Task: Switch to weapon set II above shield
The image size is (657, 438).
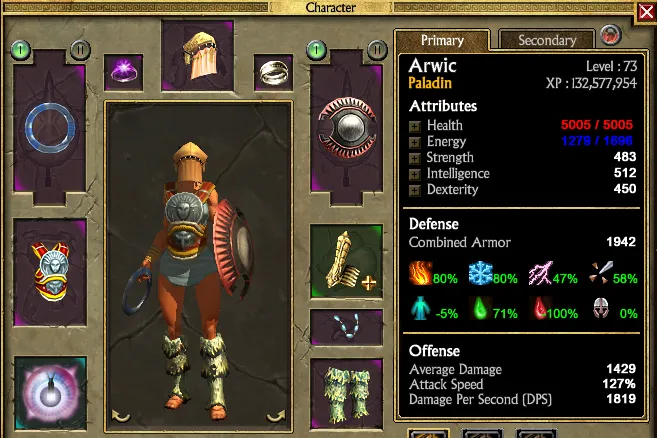Action: pos(377,50)
